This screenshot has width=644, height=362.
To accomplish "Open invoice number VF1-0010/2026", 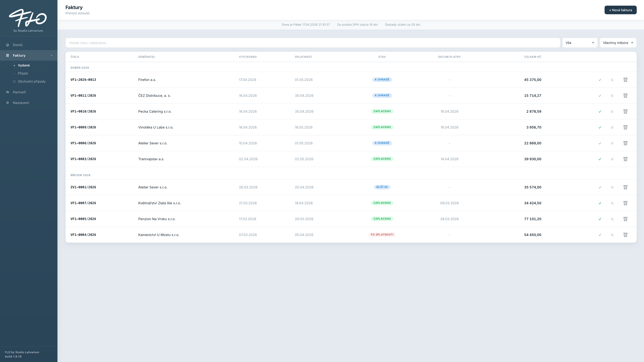I will [83, 111].
